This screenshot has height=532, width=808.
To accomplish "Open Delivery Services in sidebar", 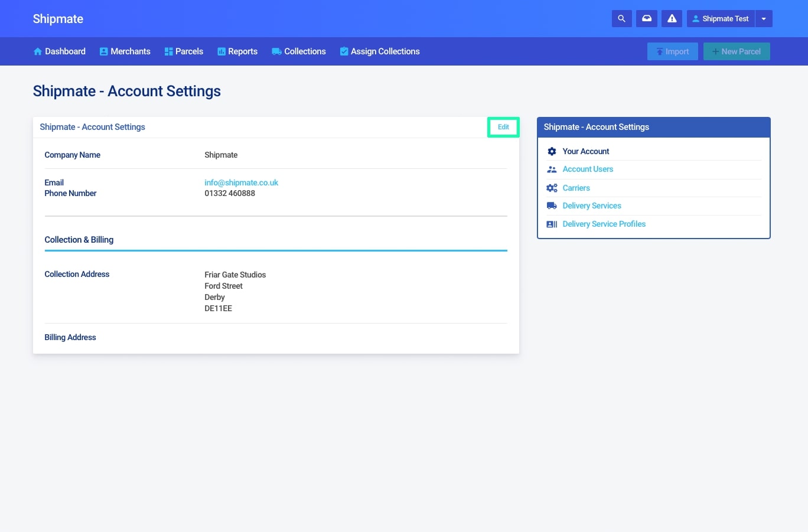I will [x=592, y=205].
